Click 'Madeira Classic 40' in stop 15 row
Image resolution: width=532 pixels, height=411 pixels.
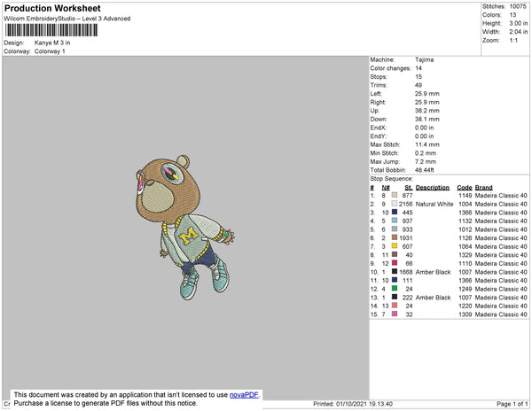pos(501,314)
